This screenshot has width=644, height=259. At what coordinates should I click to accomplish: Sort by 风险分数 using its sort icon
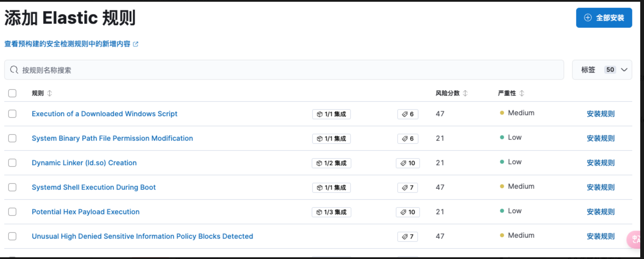465,93
